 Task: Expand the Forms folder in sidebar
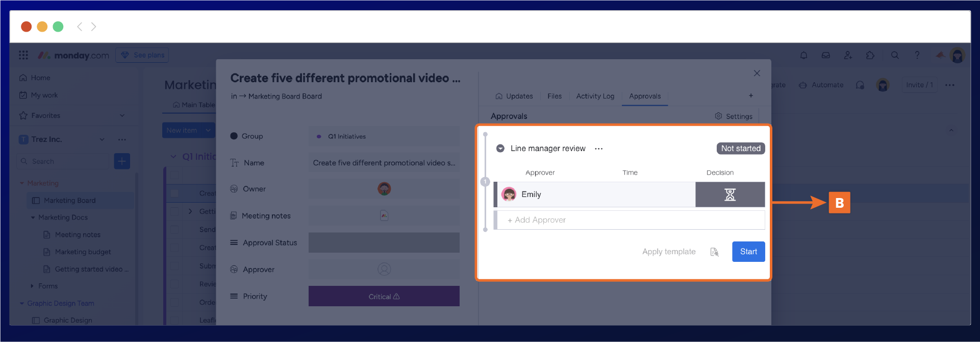click(x=32, y=286)
